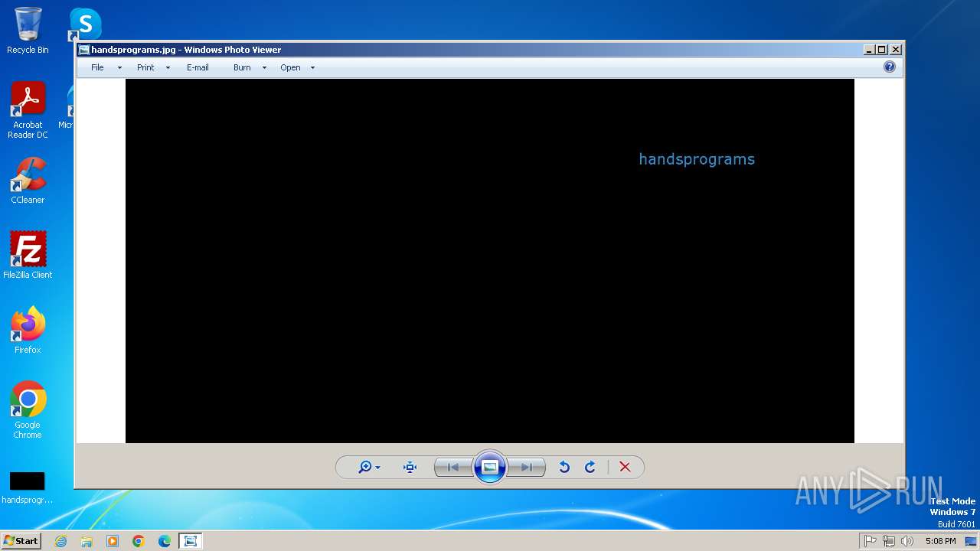Image resolution: width=980 pixels, height=551 pixels.
Task: Go to the previous photo
Action: click(453, 467)
